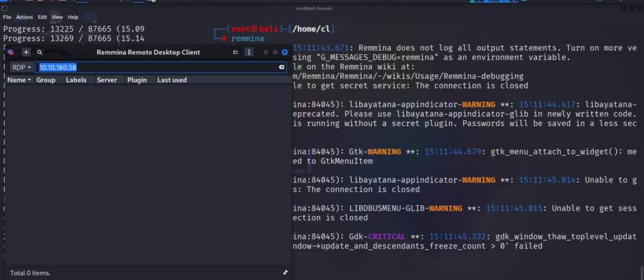Image resolution: width=644 pixels, height=280 pixels.
Task: Open the terminal Edit menu
Action: point(43,17)
